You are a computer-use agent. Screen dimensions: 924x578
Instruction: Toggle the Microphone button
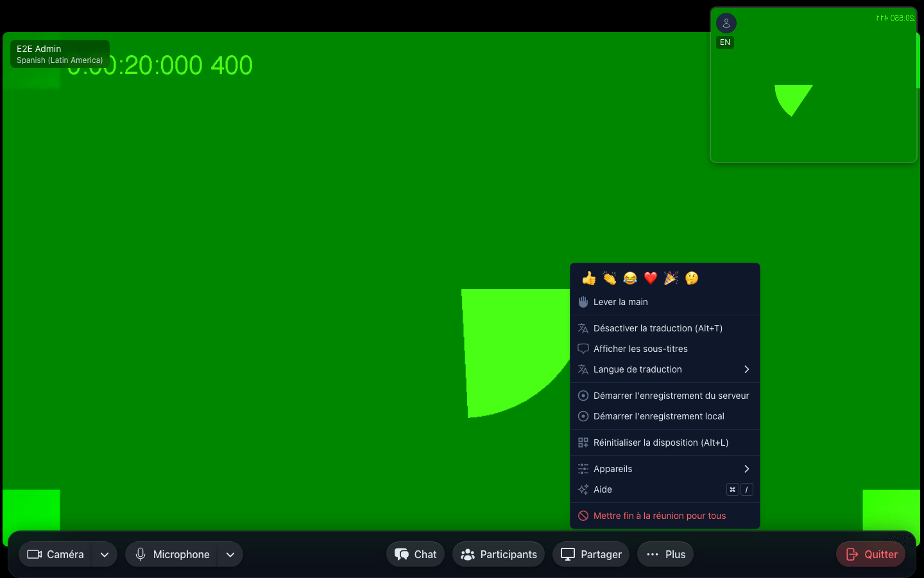tap(172, 554)
